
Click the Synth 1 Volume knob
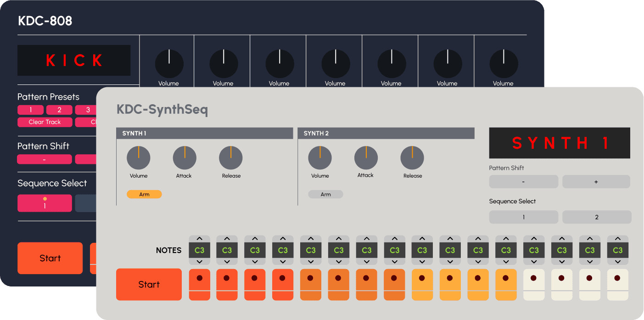pyautogui.click(x=139, y=158)
